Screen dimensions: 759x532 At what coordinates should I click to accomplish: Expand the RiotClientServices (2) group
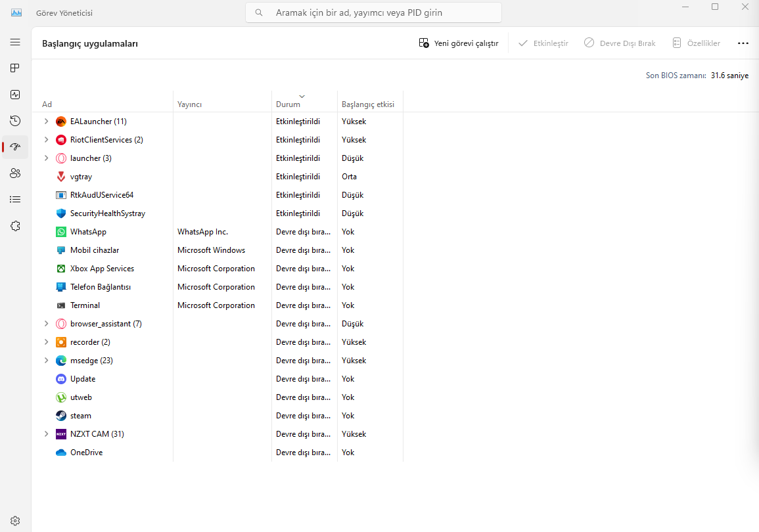click(x=47, y=140)
